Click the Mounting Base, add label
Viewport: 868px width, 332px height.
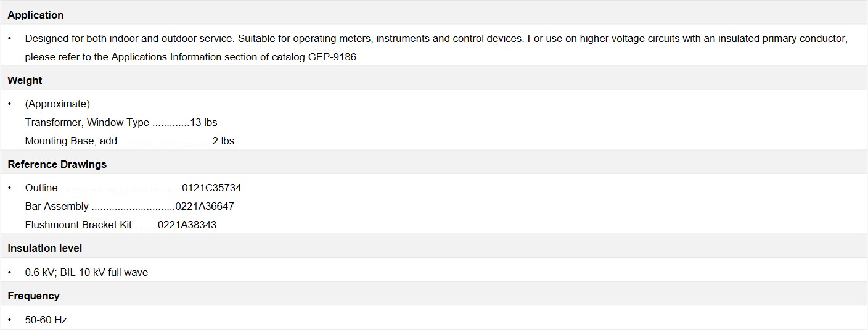71,141
